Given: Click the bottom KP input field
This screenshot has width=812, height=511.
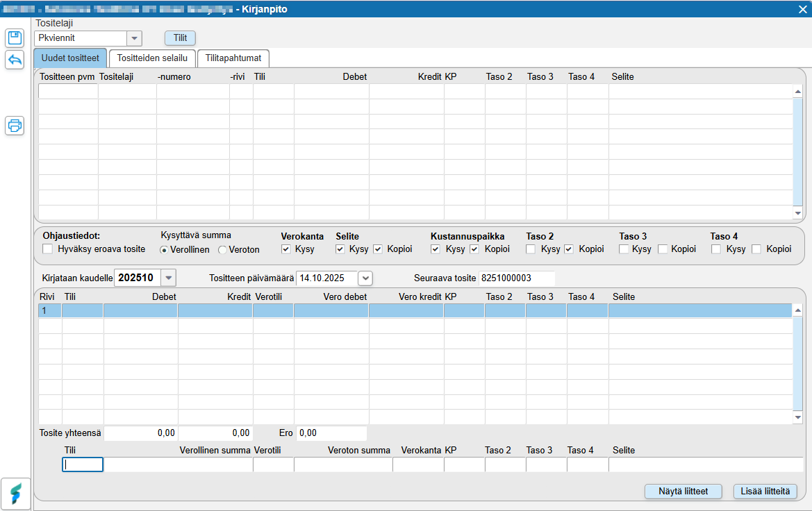Looking at the screenshot, I should point(465,464).
